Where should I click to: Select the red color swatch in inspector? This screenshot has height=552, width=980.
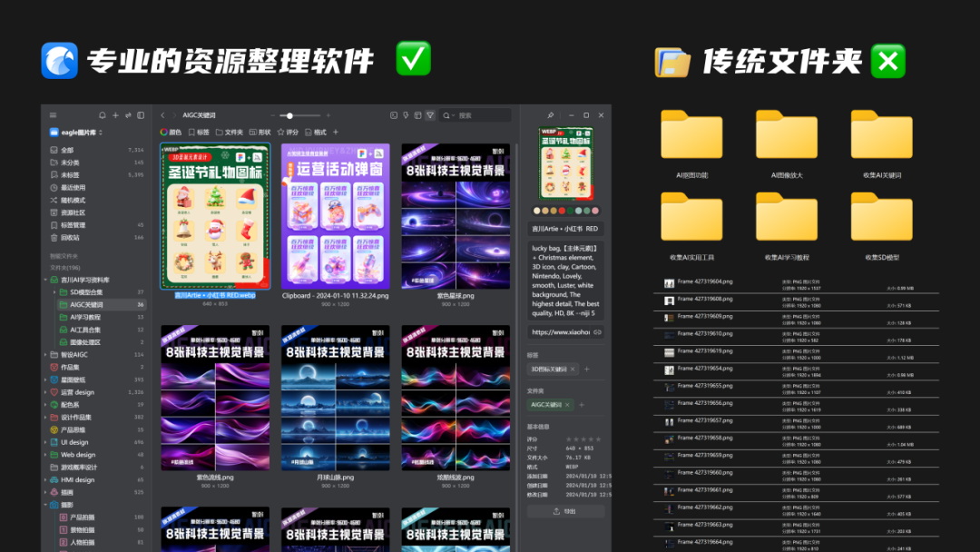pyautogui.click(x=562, y=211)
